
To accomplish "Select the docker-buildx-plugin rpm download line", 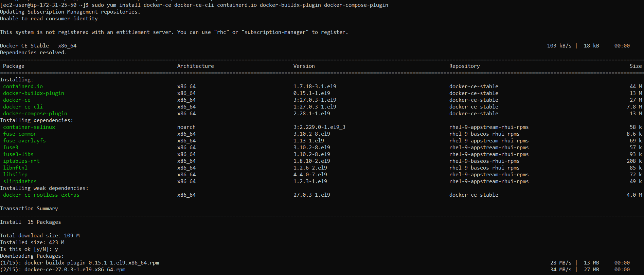I will (x=79, y=263).
